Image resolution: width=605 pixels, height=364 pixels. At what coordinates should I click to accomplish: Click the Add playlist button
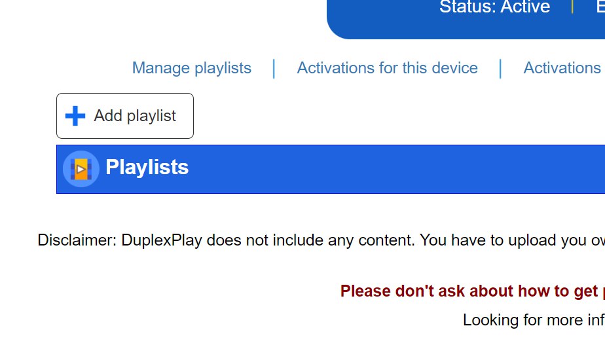(125, 116)
